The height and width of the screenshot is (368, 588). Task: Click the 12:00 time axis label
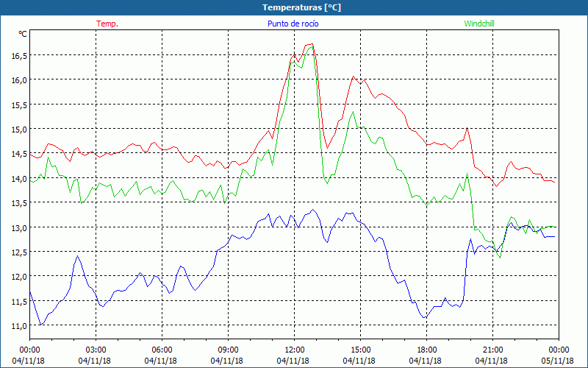[x=295, y=350]
